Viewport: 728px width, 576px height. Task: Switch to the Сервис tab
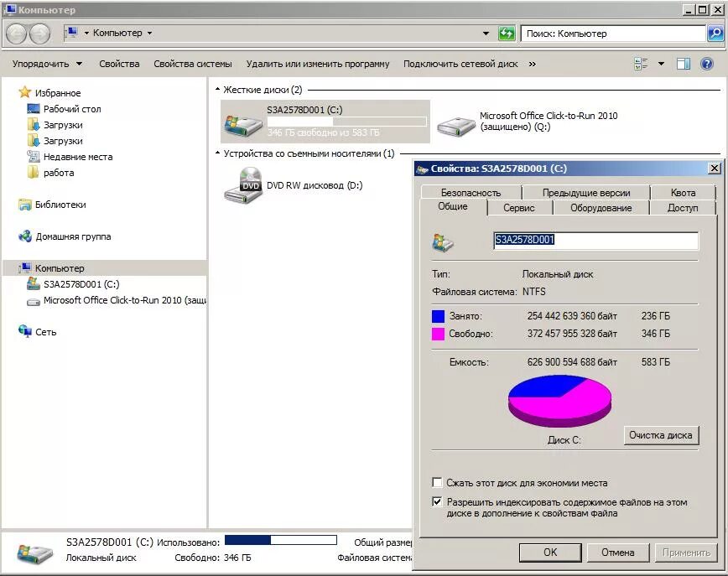[x=518, y=208]
